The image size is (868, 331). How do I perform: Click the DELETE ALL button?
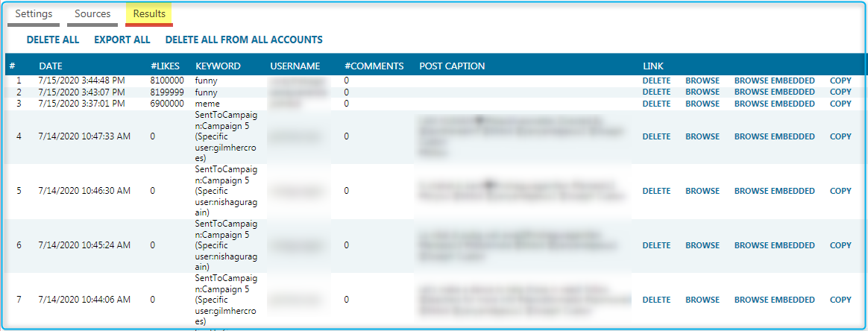pyautogui.click(x=53, y=40)
